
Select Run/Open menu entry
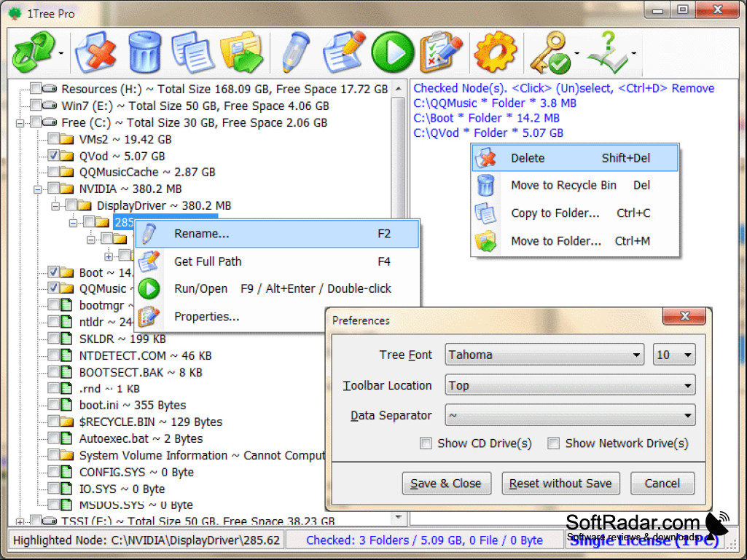coord(277,288)
